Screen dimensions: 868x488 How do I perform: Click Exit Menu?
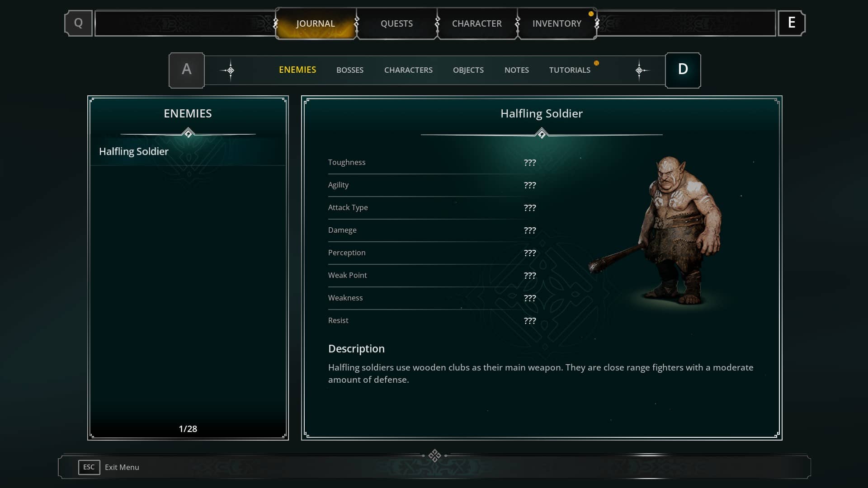point(122,467)
